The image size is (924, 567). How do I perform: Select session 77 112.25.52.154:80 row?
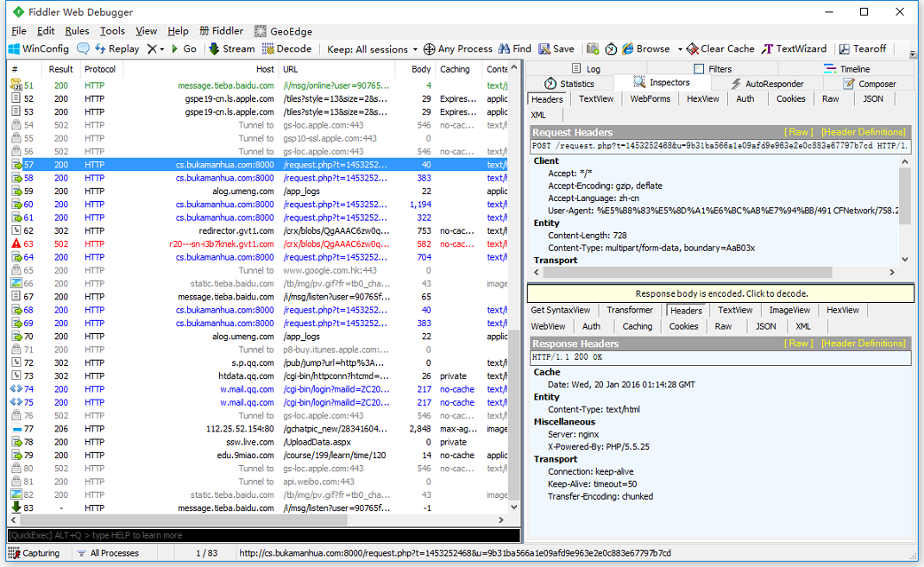pos(260,429)
